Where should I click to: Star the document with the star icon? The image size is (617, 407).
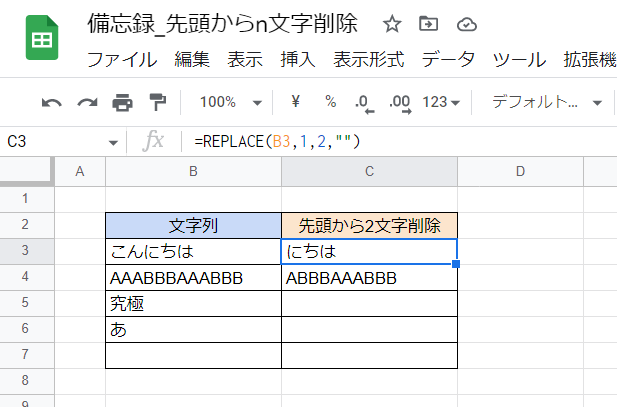pos(392,24)
